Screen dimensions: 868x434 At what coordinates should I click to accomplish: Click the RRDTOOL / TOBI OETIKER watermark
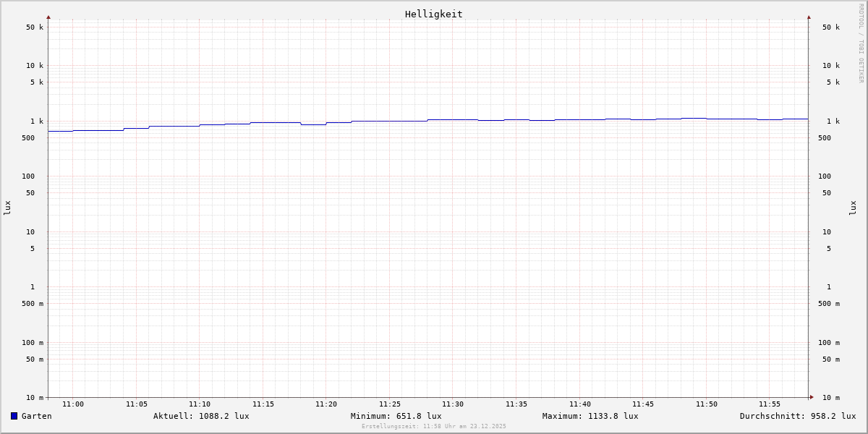tap(861, 43)
